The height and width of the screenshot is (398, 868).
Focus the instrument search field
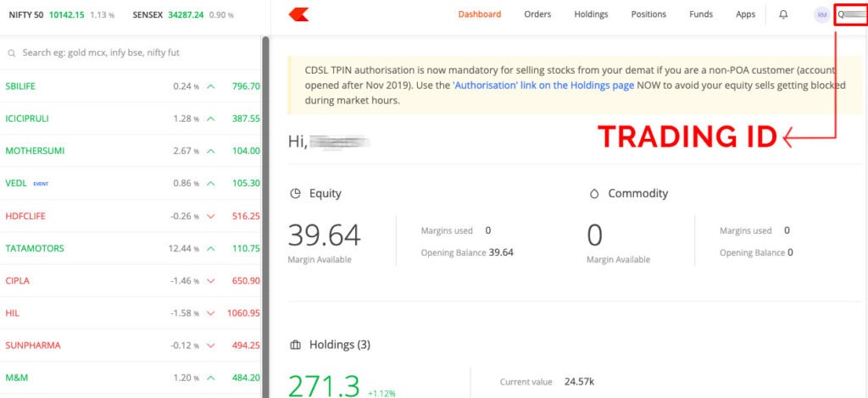point(131,53)
